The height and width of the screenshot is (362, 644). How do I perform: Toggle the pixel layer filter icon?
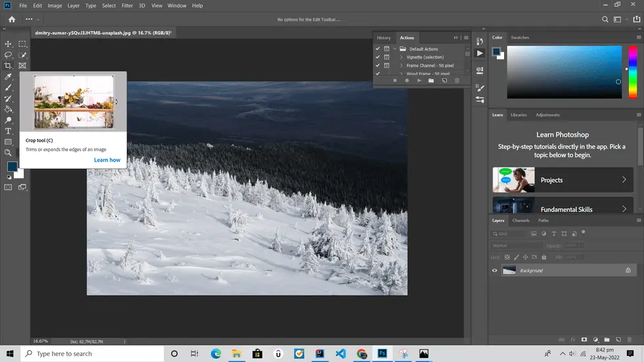pyautogui.click(x=534, y=233)
